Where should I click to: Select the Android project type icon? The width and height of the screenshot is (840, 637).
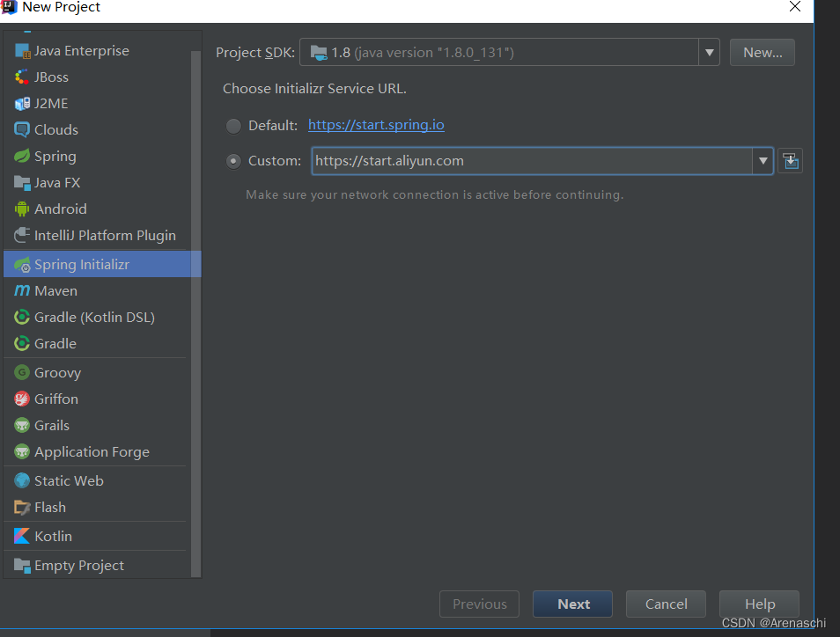coord(21,209)
